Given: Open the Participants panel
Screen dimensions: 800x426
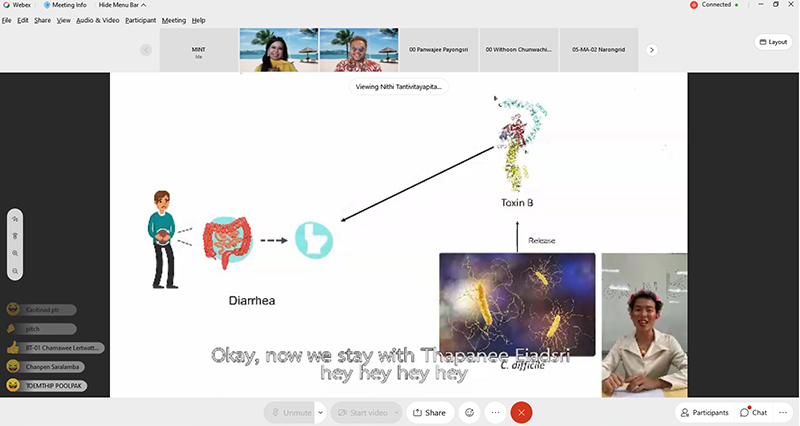Looking at the screenshot, I should point(704,412).
